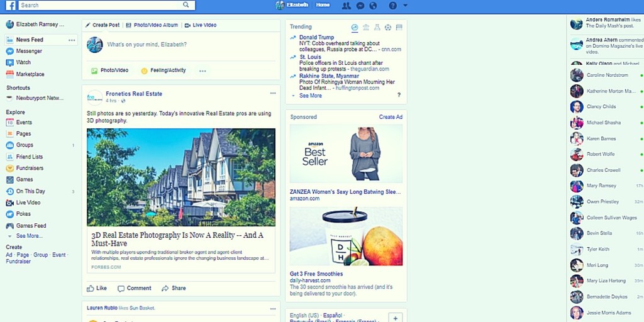Open News Feed options ellipsis
Screen dimensions: 644x322
[x=72, y=40]
